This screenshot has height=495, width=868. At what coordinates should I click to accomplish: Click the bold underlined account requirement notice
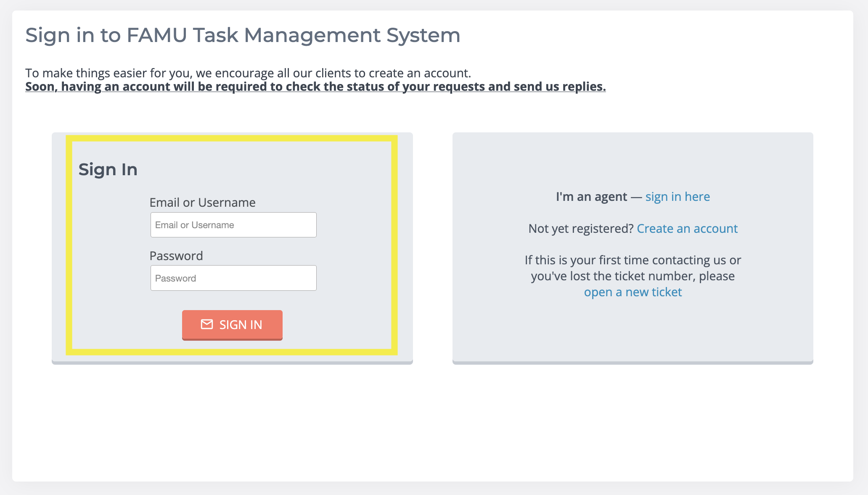[x=315, y=87]
